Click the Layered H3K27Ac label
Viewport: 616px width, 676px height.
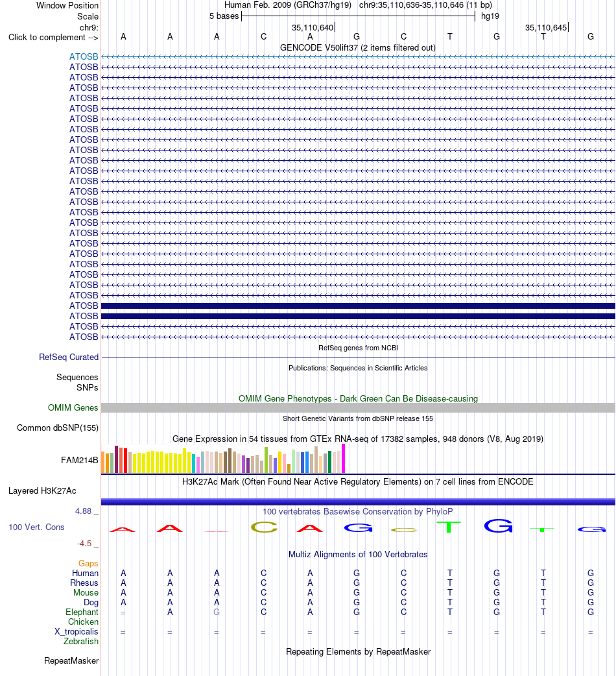pos(42,490)
